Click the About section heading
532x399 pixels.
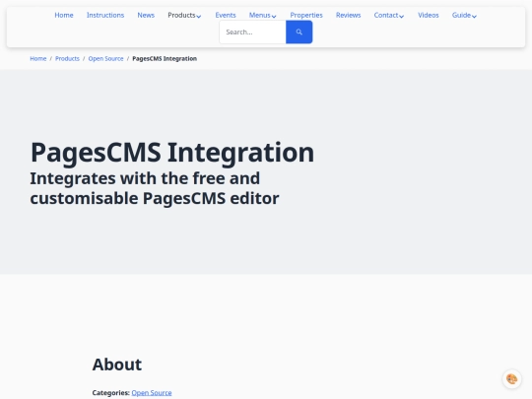tap(117, 365)
